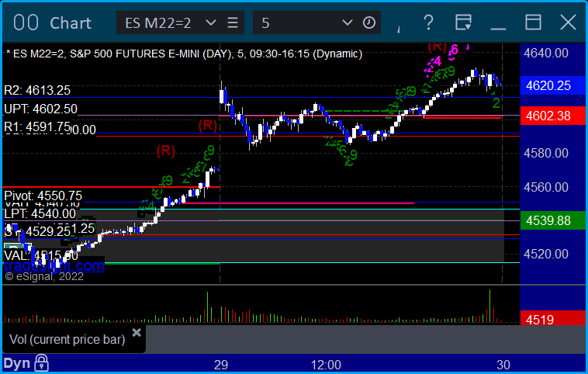The image size is (588, 374).
Task: Open the time template clock icon
Action: click(x=369, y=23)
